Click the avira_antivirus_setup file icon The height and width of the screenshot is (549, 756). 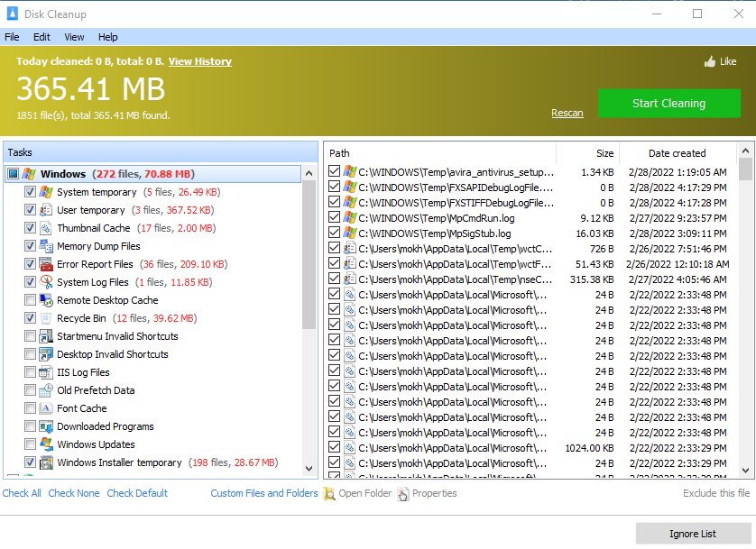tap(349, 172)
